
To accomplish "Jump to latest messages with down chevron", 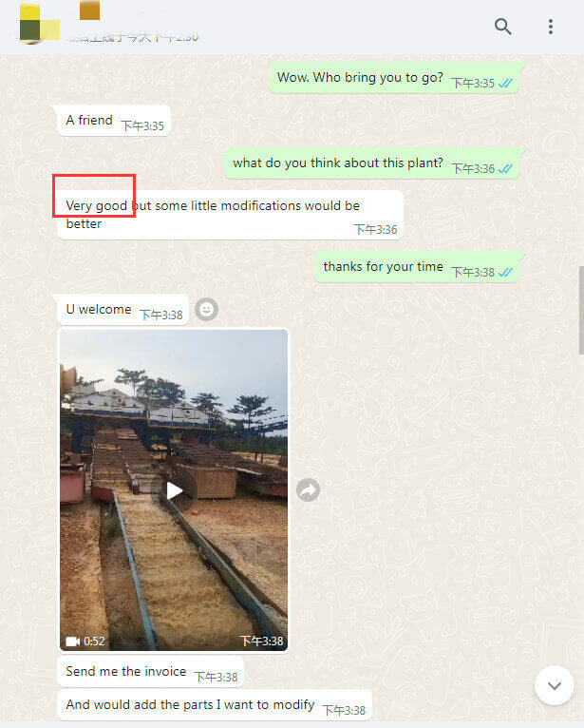I will pos(555,685).
